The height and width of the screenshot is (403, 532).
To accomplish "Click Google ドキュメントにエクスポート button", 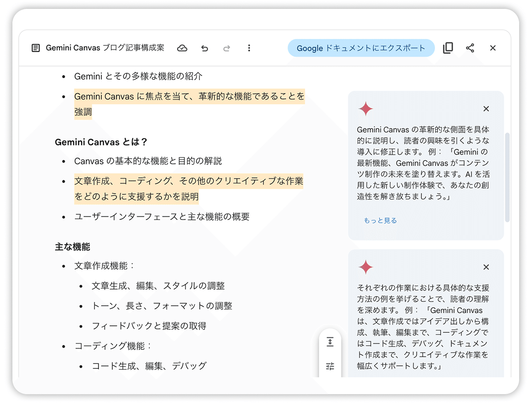I will pos(361,48).
